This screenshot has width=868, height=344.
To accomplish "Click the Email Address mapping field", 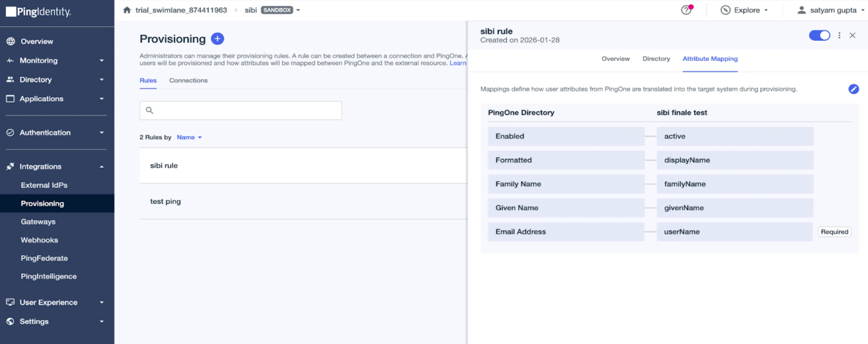I will (x=566, y=232).
